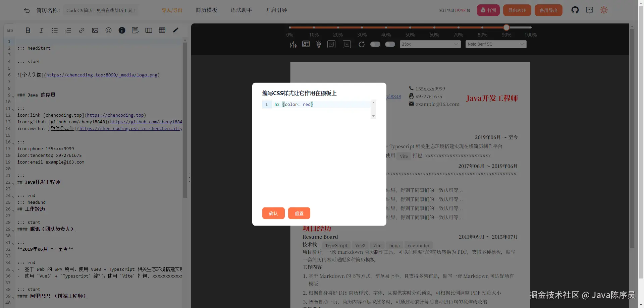
Task: Collapse the fold arrow at line 16
Action: click(x=13, y=143)
